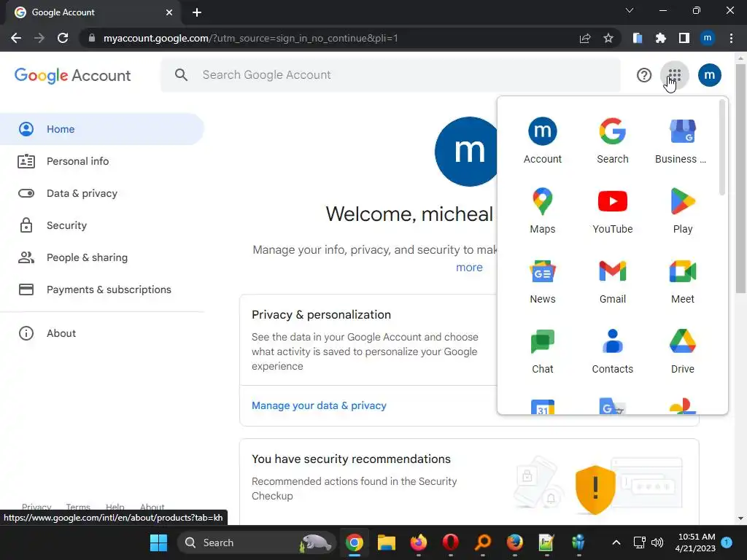Open Payments & subscriptions section
The image size is (747, 560).
click(102, 289)
